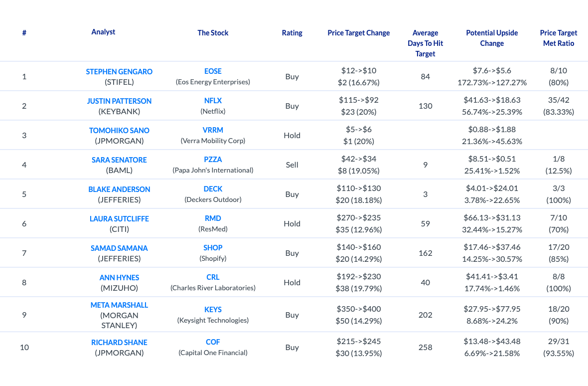Open Meta Marshall analyst link
The height and width of the screenshot is (386, 588).
pyautogui.click(x=119, y=305)
